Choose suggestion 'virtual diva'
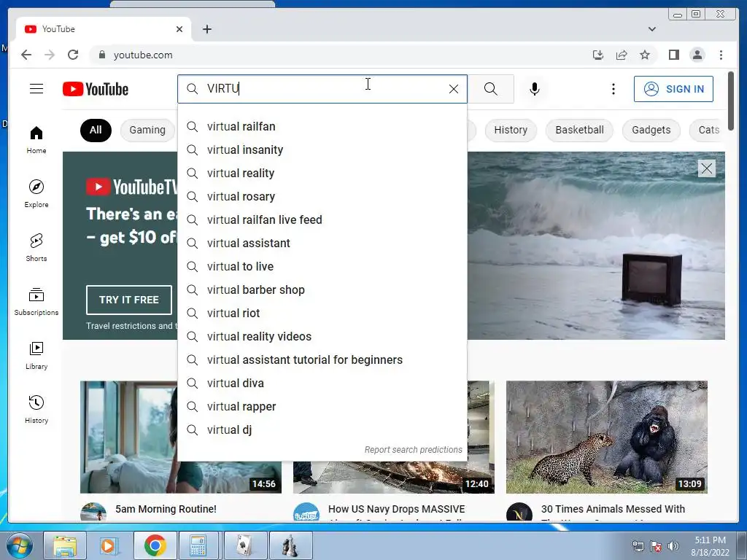Viewport: 747px width, 560px height. click(x=322, y=384)
